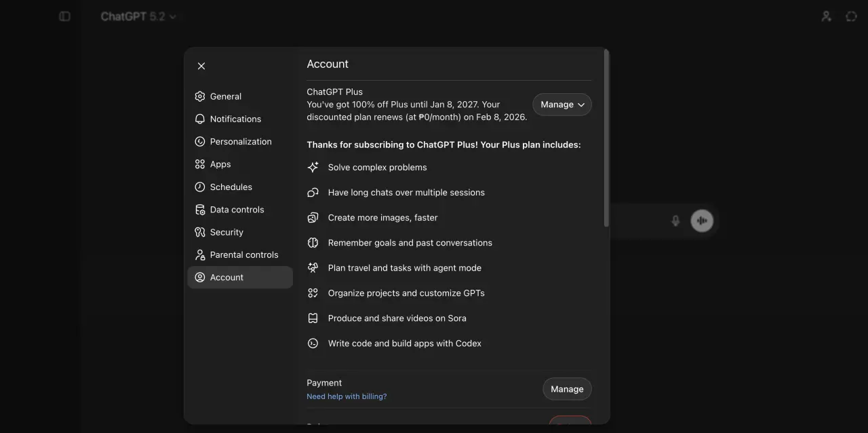The height and width of the screenshot is (433, 868).
Task: Select the Apps settings tab
Action: [x=240, y=164]
